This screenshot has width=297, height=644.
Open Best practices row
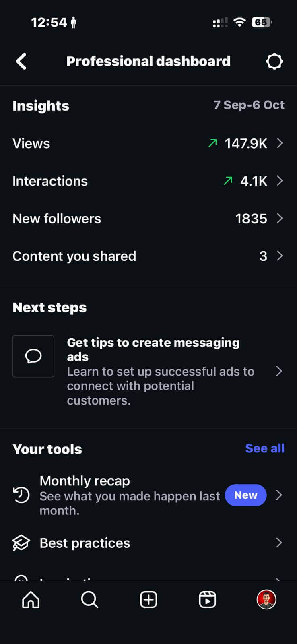point(148,543)
